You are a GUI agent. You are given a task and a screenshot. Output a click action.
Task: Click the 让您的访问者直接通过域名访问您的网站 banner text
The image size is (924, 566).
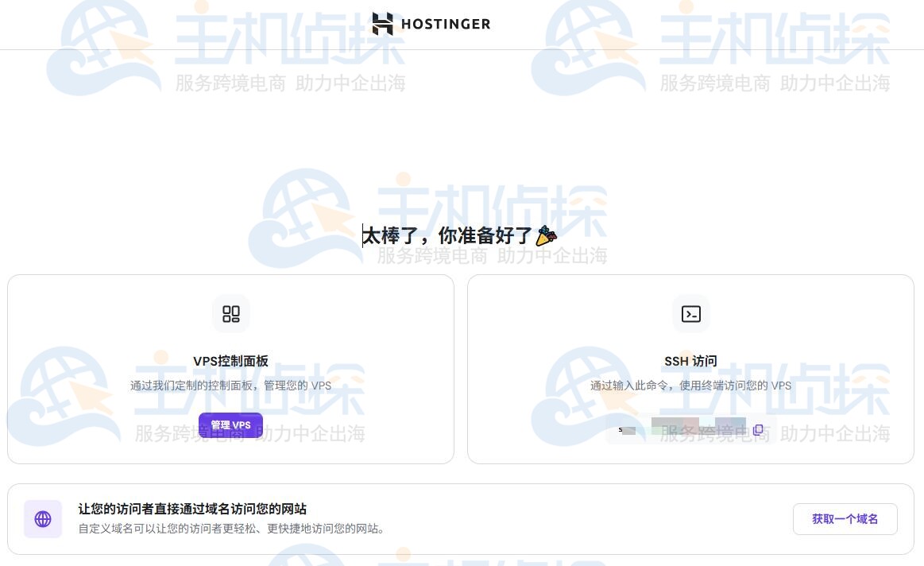(193, 509)
